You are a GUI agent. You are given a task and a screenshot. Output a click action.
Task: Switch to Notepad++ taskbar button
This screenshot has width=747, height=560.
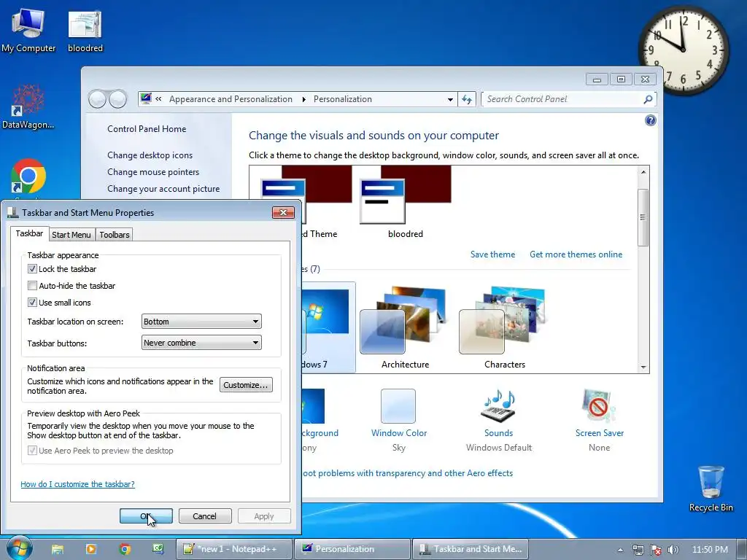click(x=233, y=549)
